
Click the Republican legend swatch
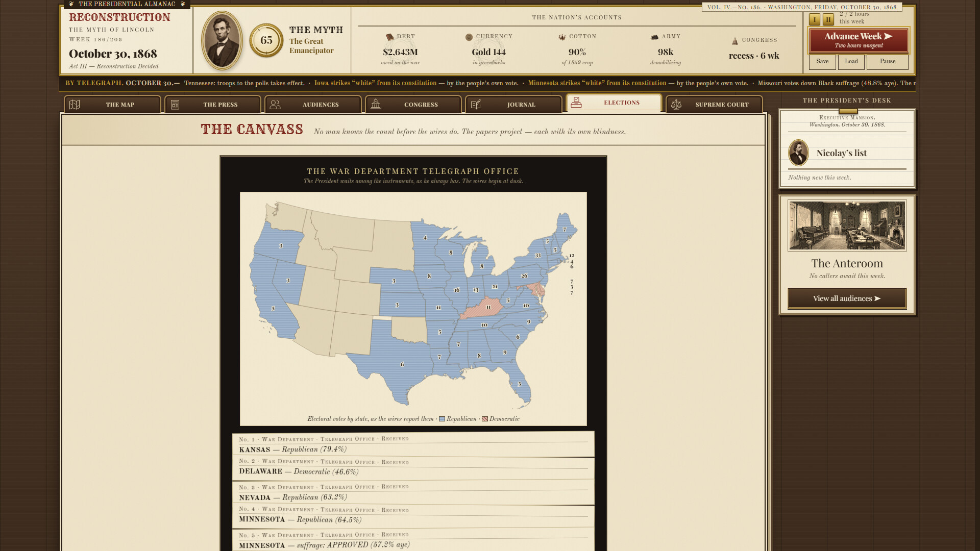point(442,419)
